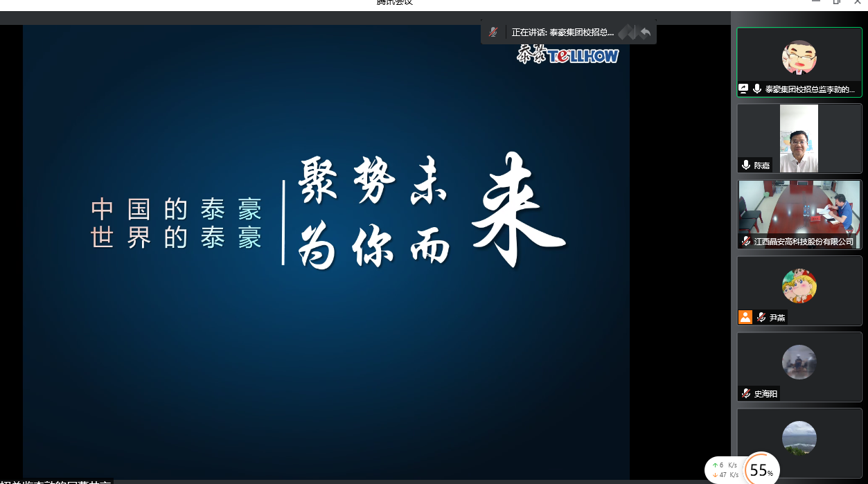This screenshot has width=868, height=484.
Task: Click the cartoon avatar of 泰豪集团校招总监
Action: tap(799, 57)
